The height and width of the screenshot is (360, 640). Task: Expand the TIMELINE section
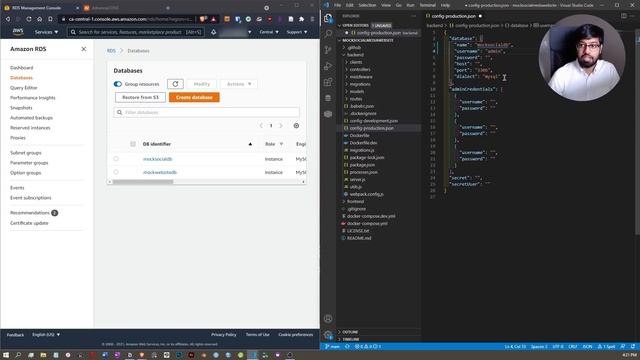[x=351, y=339]
